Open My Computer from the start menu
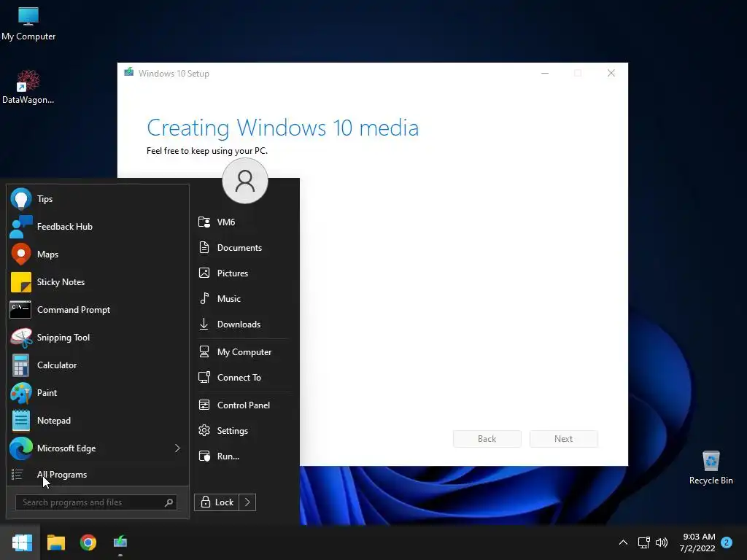 tap(243, 352)
